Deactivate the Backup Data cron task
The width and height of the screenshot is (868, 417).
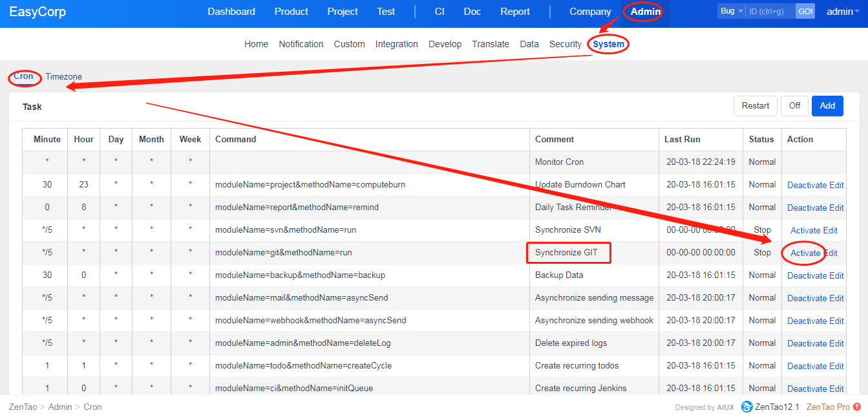(807, 275)
